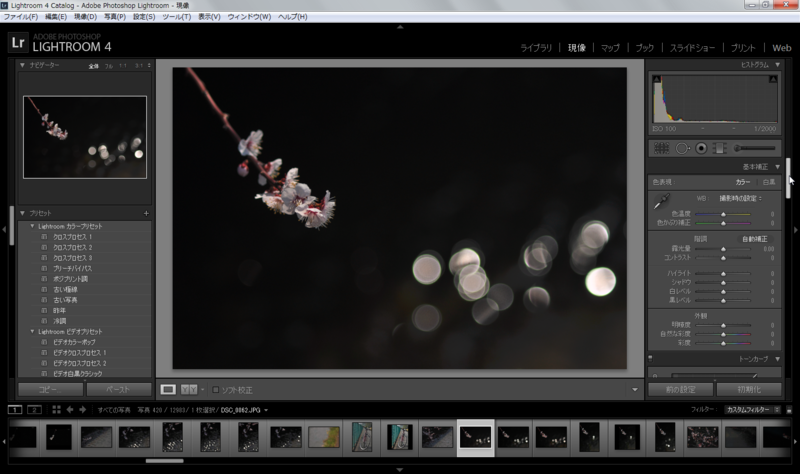The image size is (800, 474).
Task: Click the main window button labeled 1
Action: (15, 410)
